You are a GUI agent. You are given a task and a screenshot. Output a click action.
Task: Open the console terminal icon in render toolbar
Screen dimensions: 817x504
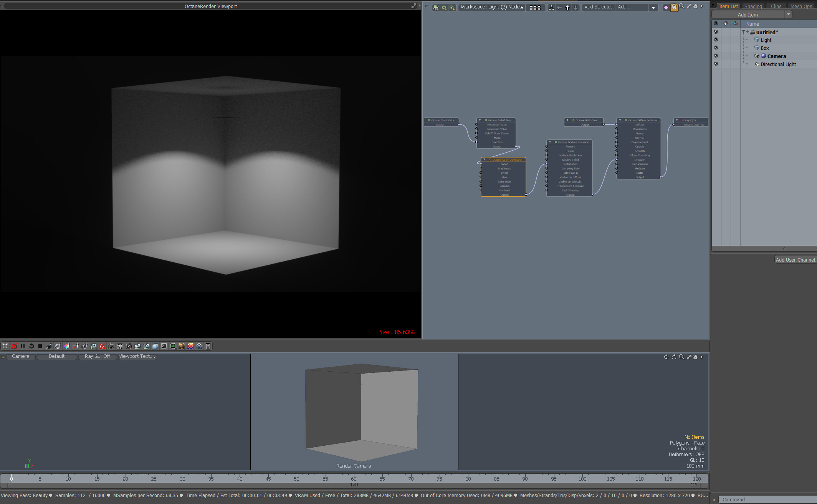click(164, 346)
